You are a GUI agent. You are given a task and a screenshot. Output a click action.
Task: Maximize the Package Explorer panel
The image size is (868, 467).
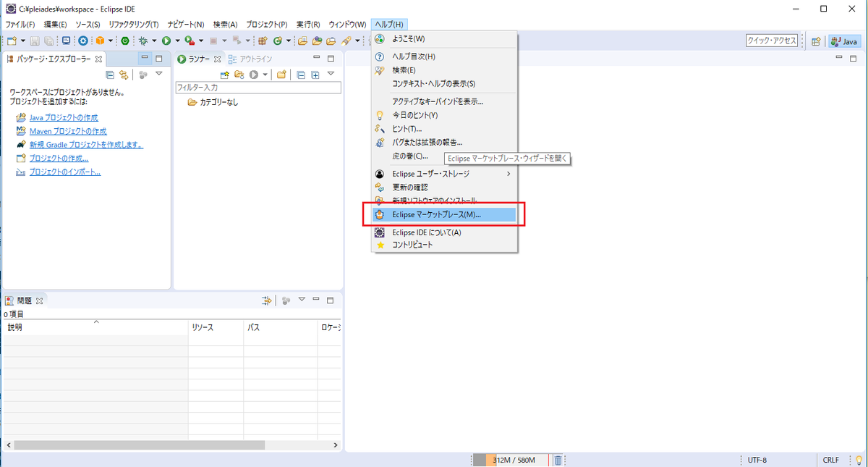pyautogui.click(x=159, y=59)
